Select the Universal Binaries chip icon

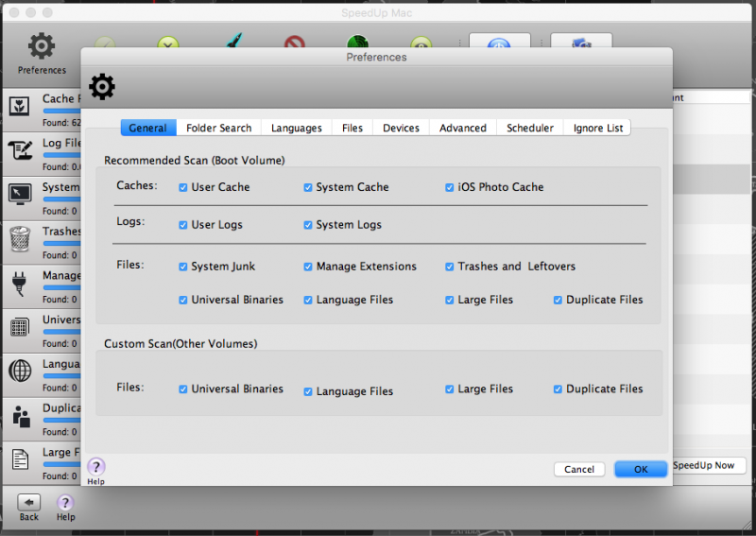pos(19,327)
